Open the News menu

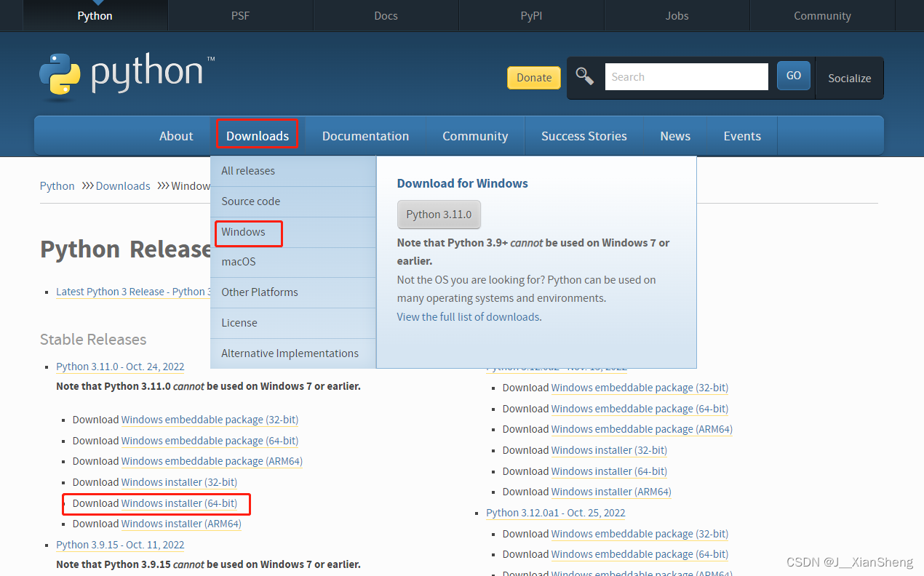click(x=675, y=136)
